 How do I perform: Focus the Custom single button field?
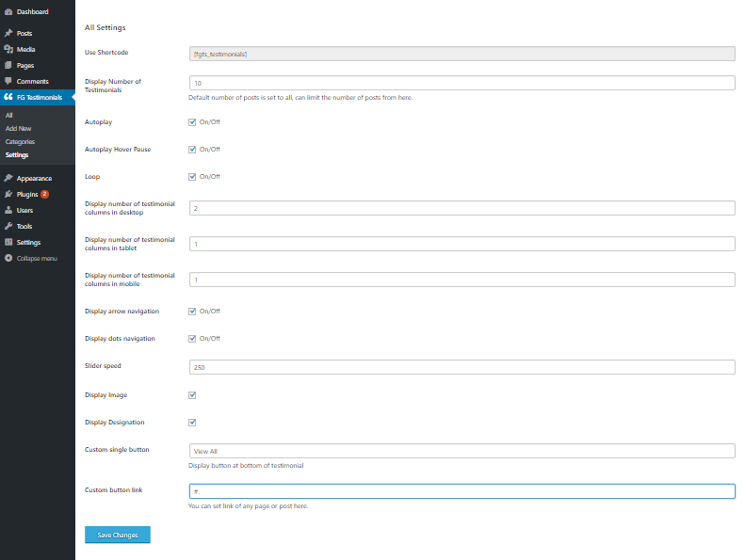tap(462, 451)
